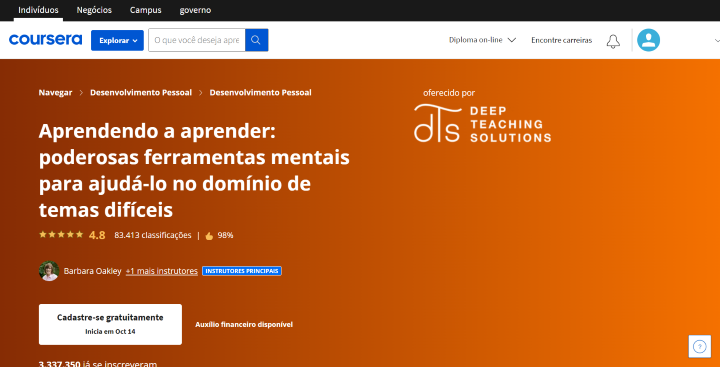This screenshot has width=720, height=367.
Task: Select the Campus tab
Action: pyautogui.click(x=146, y=10)
